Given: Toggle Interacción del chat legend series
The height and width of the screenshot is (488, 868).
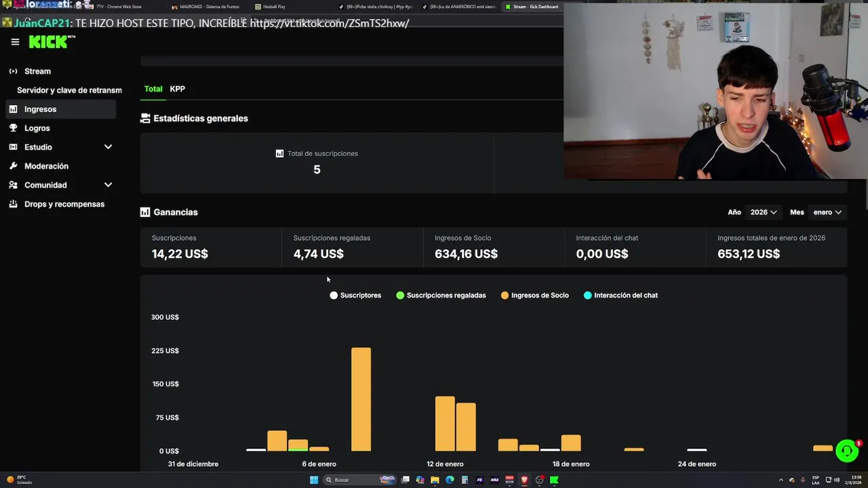Looking at the screenshot, I should pos(620,296).
